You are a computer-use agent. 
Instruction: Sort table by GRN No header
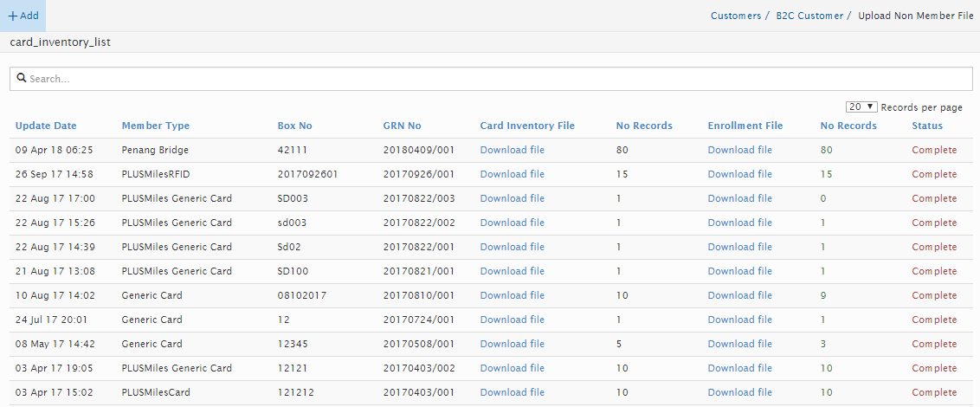point(402,126)
